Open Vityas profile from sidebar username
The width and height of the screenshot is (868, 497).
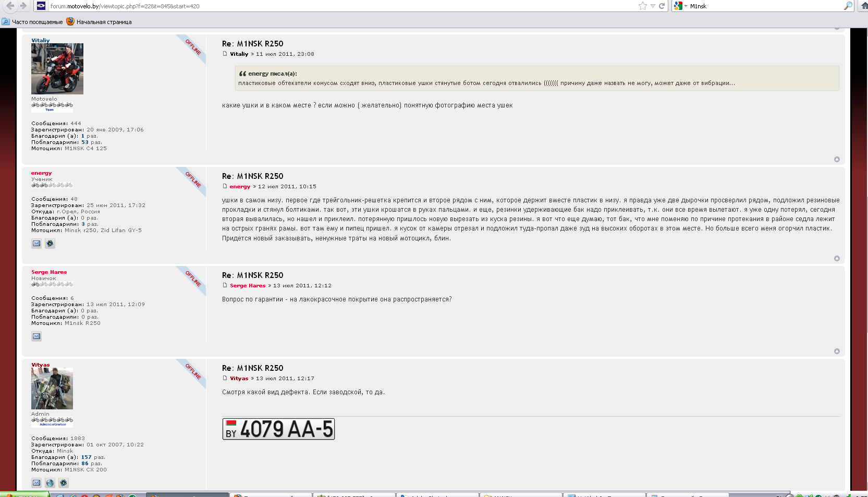(40, 365)
